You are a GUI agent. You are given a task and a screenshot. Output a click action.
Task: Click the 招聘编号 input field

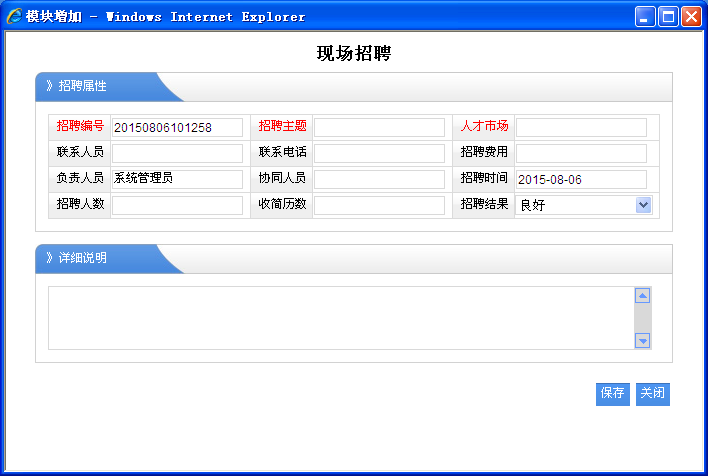177,127
